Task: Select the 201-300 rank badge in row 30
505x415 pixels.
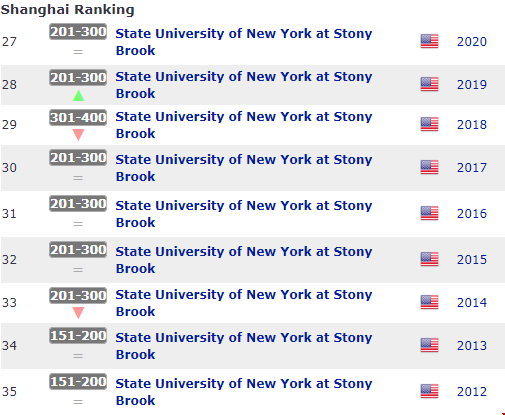Action: tap(78, 157)
